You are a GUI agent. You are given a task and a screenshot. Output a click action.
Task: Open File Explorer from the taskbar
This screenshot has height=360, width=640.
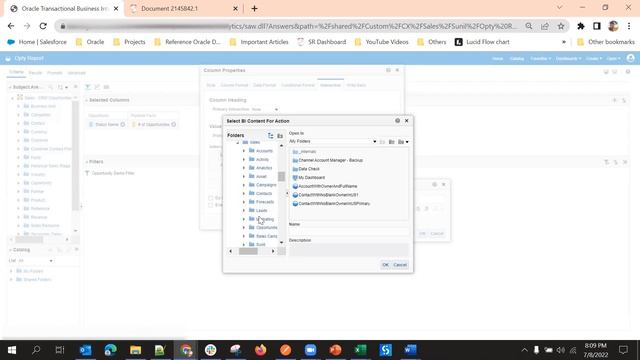(x=136, y=350)
